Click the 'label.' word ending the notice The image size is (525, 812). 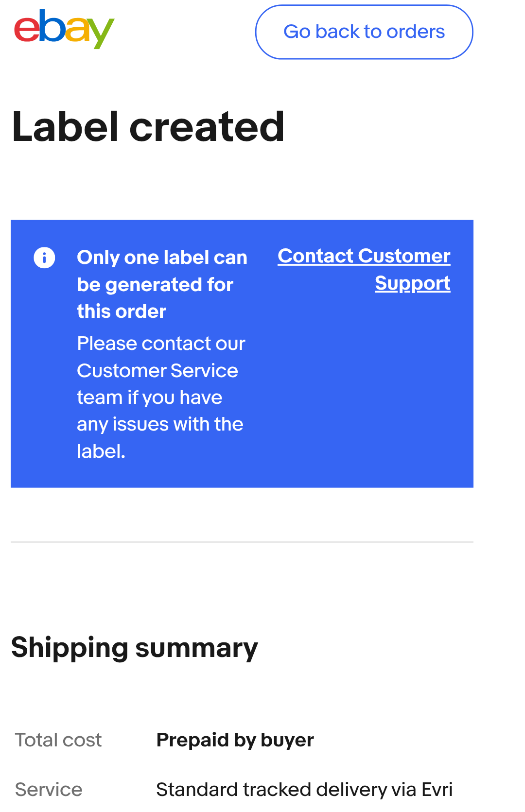[x=101, y=451]
